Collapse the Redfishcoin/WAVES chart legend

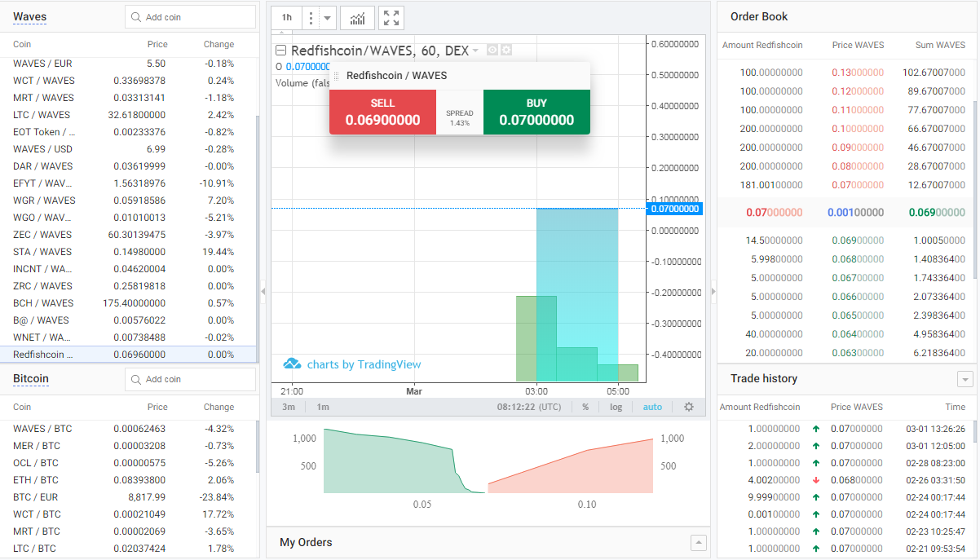click(281, 51)
